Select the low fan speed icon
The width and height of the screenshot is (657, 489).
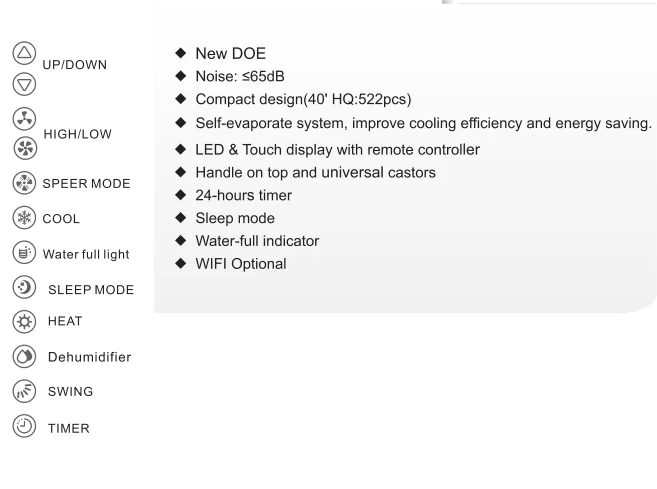[24, 119]
